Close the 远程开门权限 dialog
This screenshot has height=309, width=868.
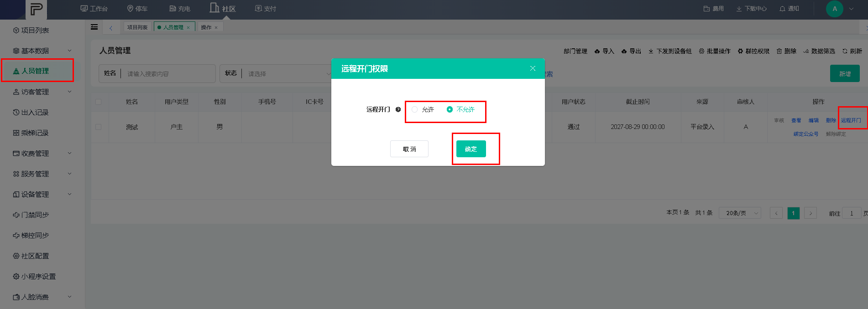[x=533, y=68]
